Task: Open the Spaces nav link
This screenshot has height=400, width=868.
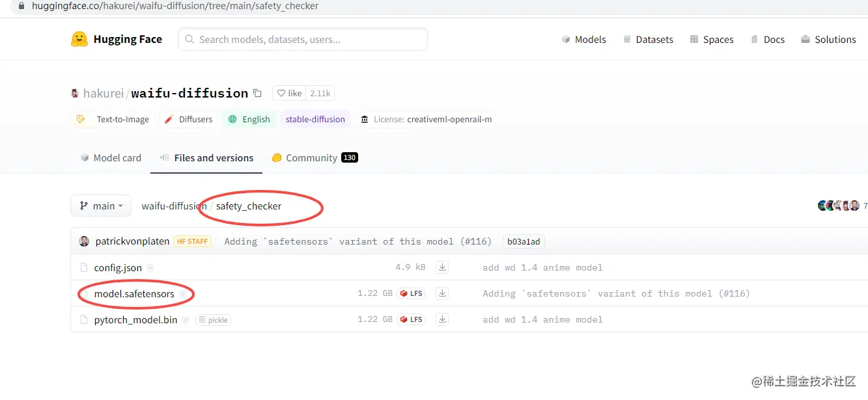Action: point(712,40)
